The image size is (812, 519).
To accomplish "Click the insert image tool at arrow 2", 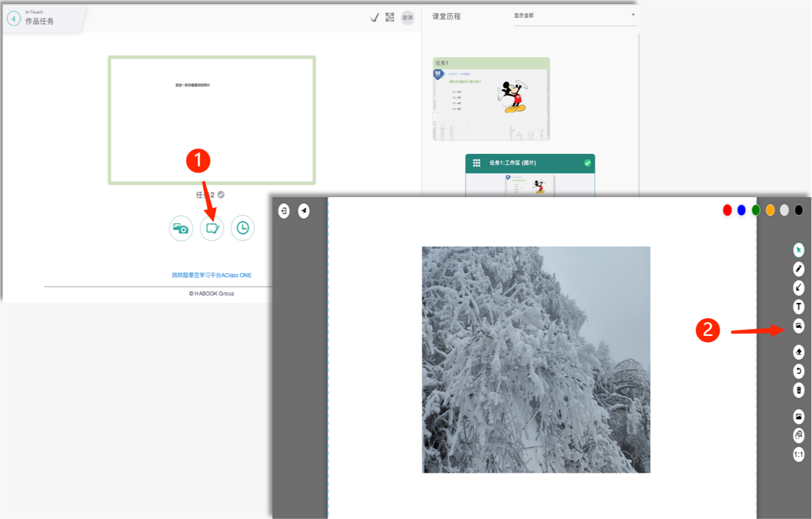I will [799, 327].
